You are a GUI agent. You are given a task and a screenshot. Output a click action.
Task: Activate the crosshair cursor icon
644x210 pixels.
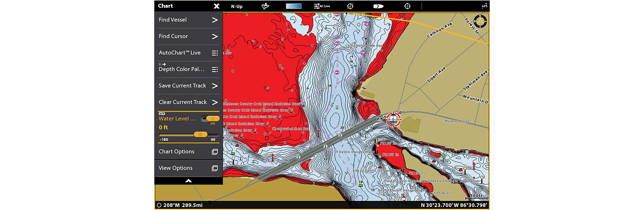[x=407, y=6]
